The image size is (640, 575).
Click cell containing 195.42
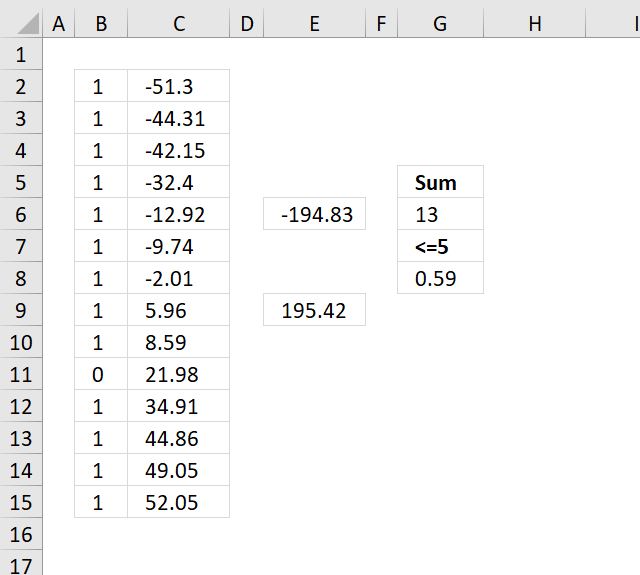tap(314, 310)
